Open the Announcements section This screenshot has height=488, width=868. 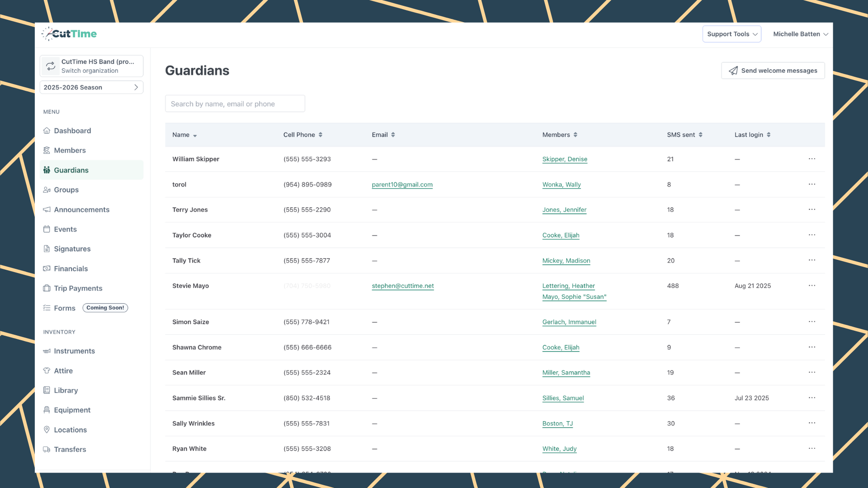81,209
